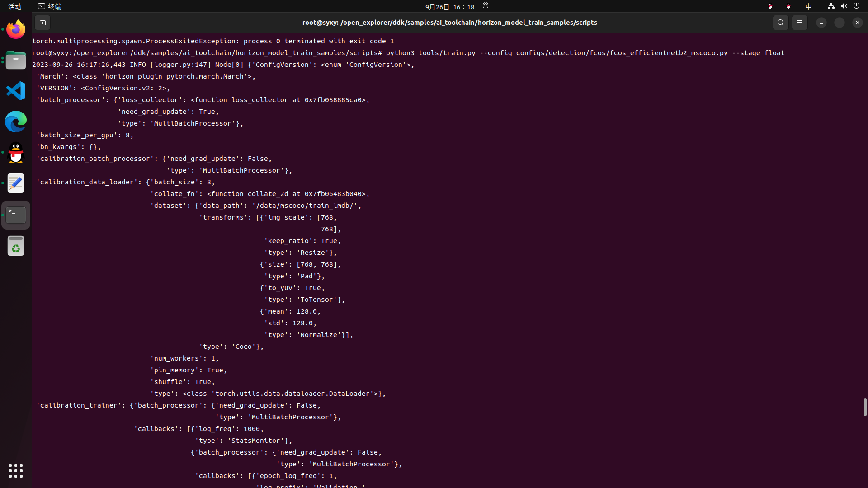This screenshot has width=868, height=488.
Task: Open the text editor dock icon
Action: point(16,183)
